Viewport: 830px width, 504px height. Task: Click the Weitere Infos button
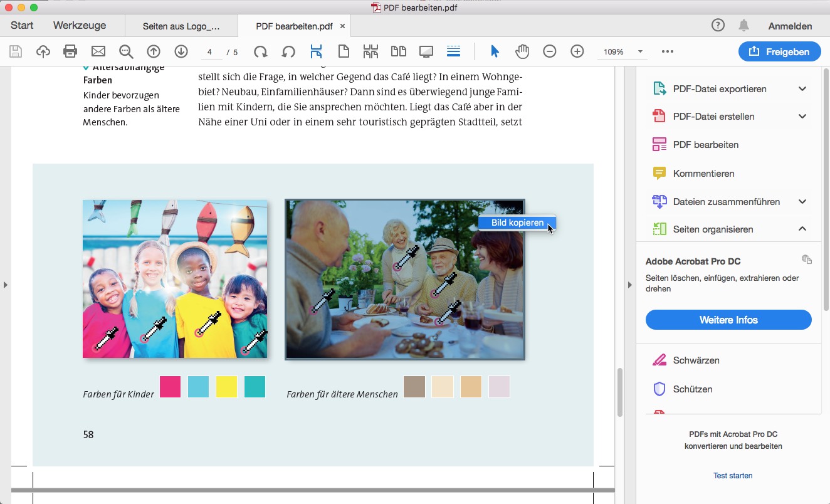click(x=728, y=320)
